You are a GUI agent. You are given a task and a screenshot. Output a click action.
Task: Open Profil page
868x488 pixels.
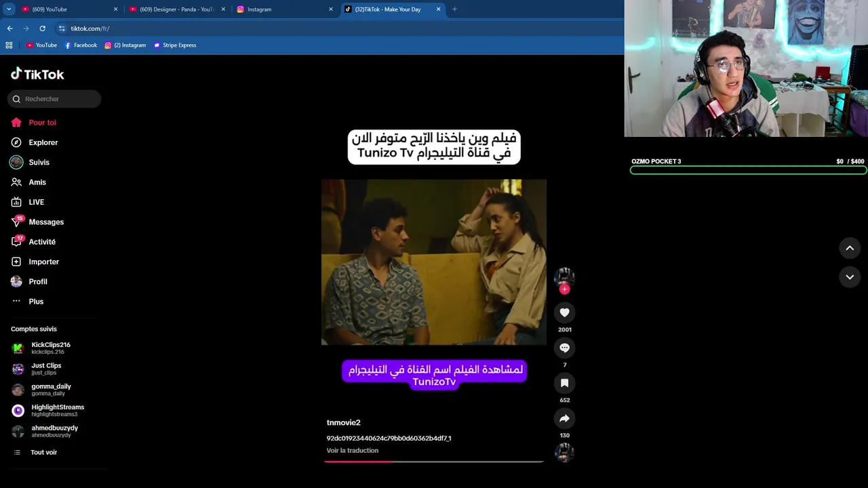(x=28, y=281)
